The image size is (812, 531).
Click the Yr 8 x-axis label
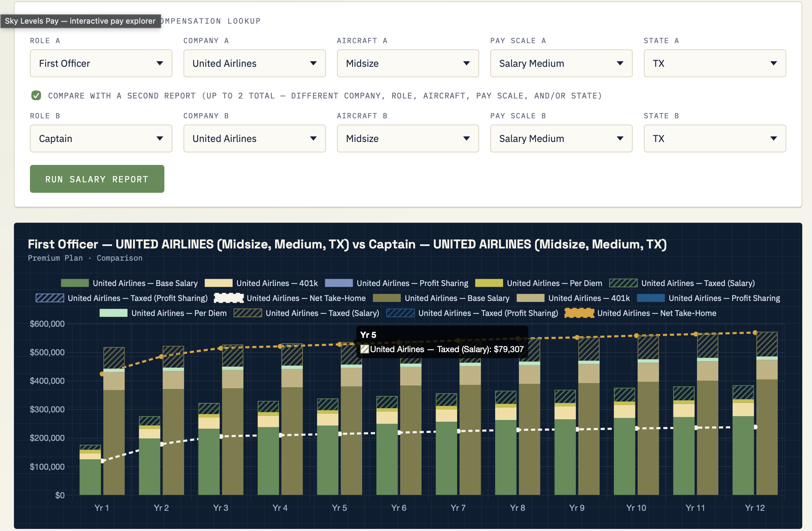point(517,508)
